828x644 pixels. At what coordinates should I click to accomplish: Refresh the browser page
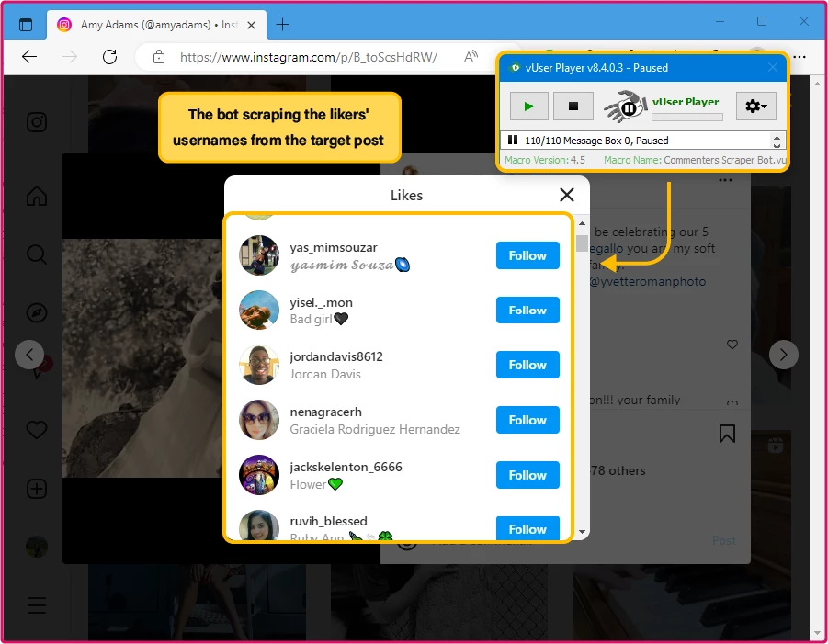109,56
